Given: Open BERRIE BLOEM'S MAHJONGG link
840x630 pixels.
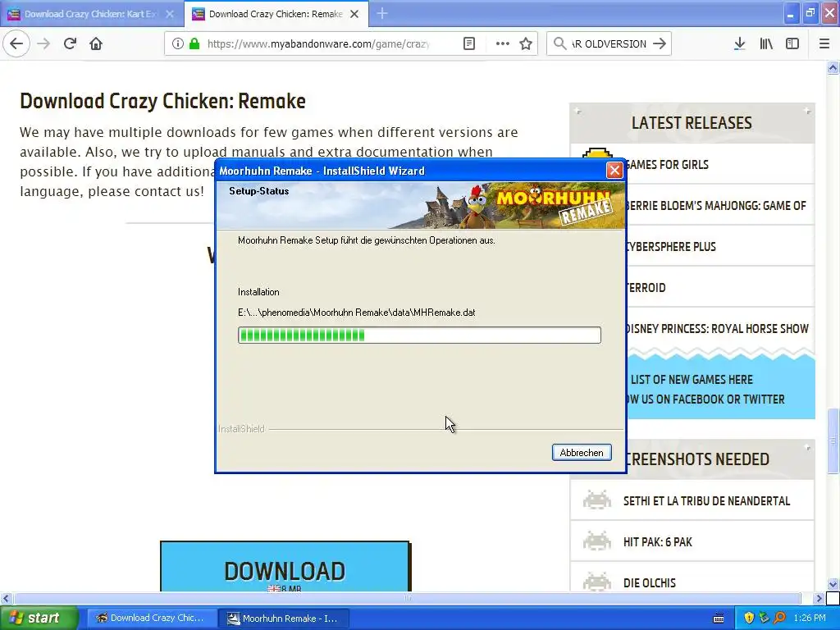Looking at the screenshot, I should (x=714, y=206).
